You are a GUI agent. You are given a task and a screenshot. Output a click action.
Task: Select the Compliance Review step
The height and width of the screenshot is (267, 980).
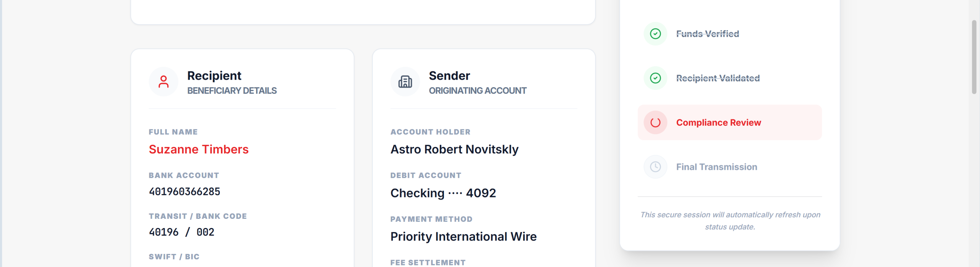tap(718, 122)
